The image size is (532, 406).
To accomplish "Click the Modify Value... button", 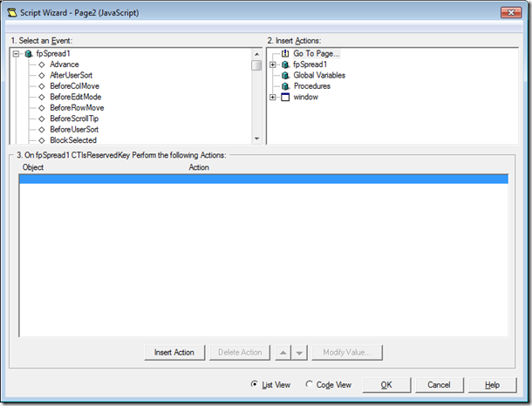I will [x=347, y=353].
